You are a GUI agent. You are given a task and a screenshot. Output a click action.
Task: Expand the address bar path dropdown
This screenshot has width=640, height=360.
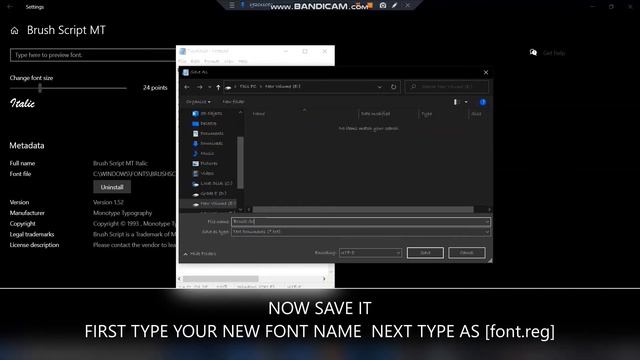380,87
